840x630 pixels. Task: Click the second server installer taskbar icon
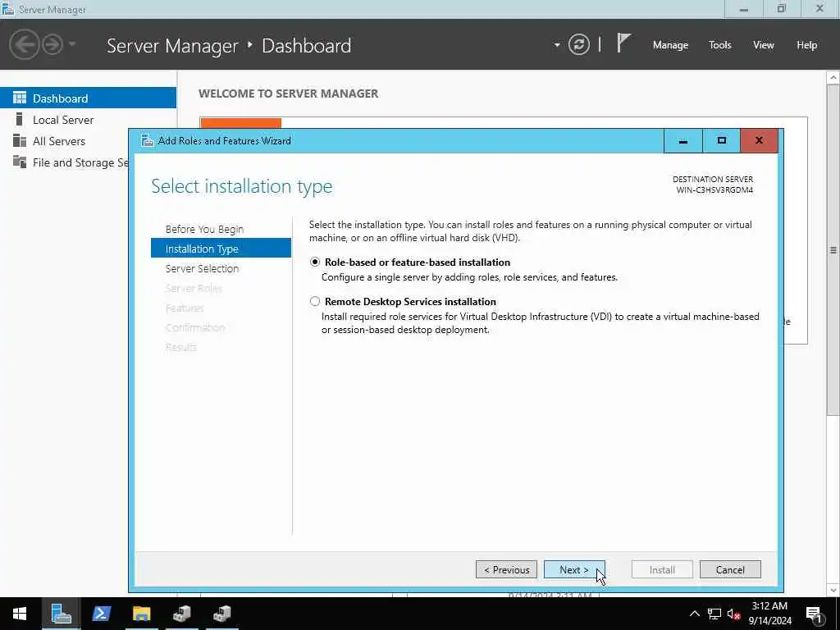pyautogui.click(x=221, y=614)
